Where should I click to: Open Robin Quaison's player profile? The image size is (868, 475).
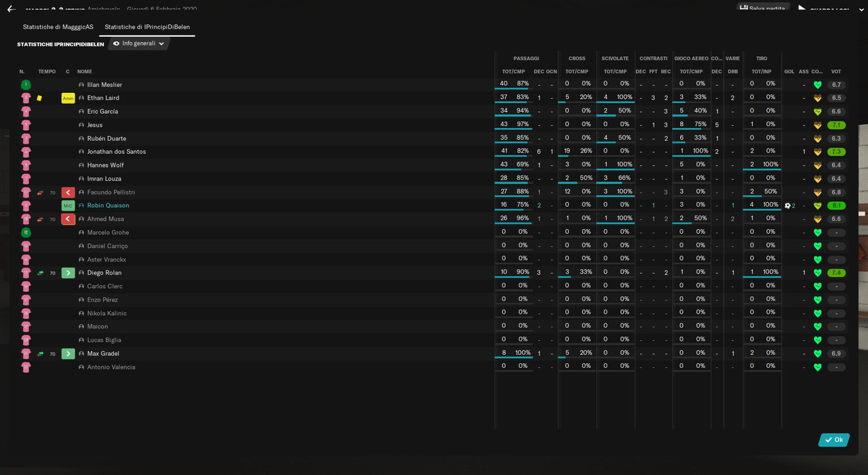[108, 205]
